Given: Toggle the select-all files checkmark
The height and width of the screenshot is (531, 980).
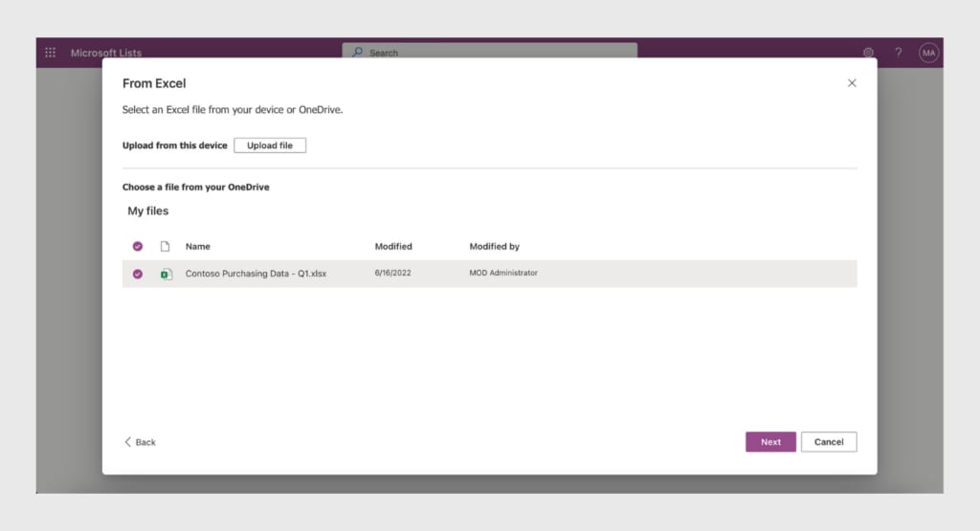Looking at the screenshot, I should click(x=138, y=246).
